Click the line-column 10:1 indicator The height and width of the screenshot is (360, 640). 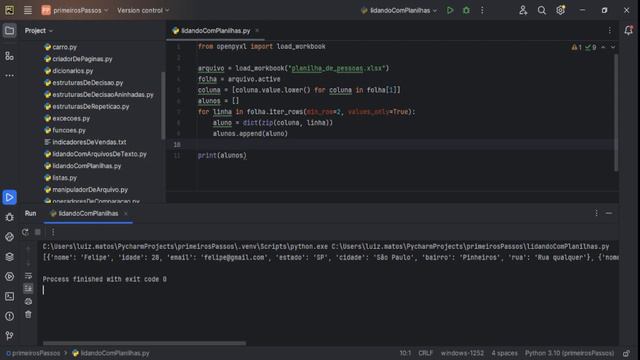click(x=405, y=353)
